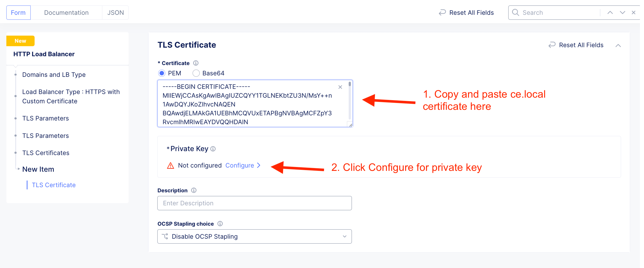The width and height of the screenshot is (644, 268).
Task: Click the Description info icon
Action: pos(194,190)
